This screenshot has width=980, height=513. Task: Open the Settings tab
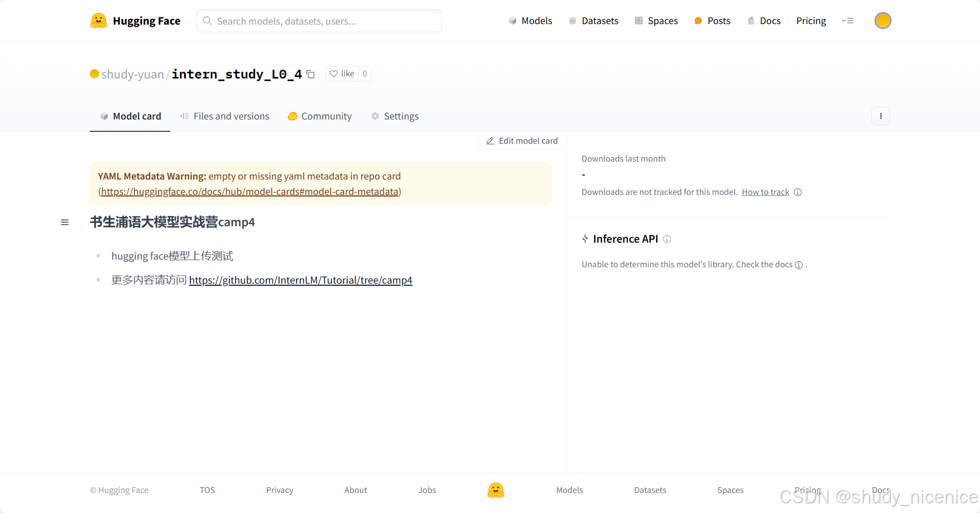click(x=395, y=116)
